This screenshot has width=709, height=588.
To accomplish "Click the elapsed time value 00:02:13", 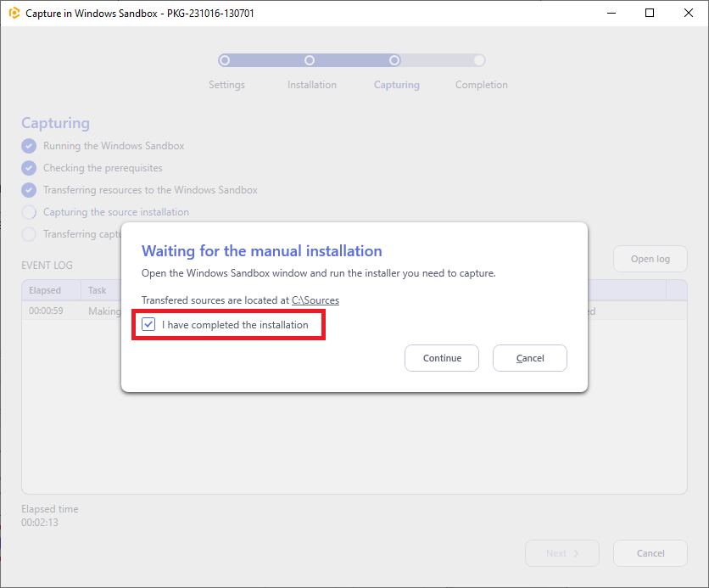I will coord(40,523).
